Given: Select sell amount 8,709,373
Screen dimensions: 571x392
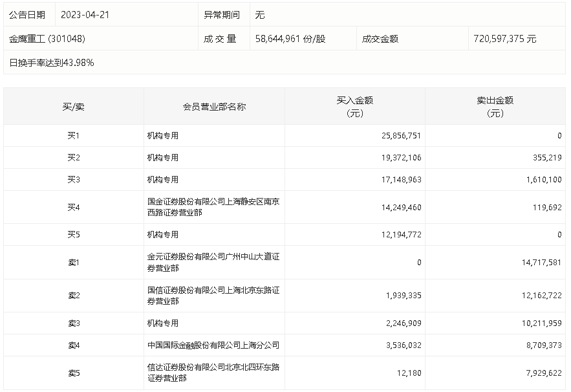Looking at the screenshot, I should [x=544, y=345].
